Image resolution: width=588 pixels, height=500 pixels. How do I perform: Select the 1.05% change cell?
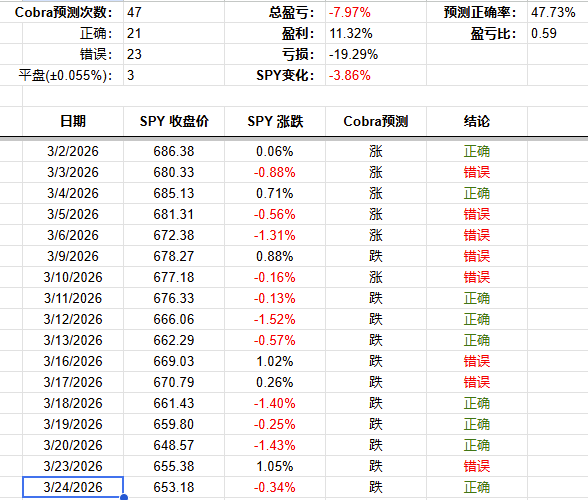[x=275, y=466]
